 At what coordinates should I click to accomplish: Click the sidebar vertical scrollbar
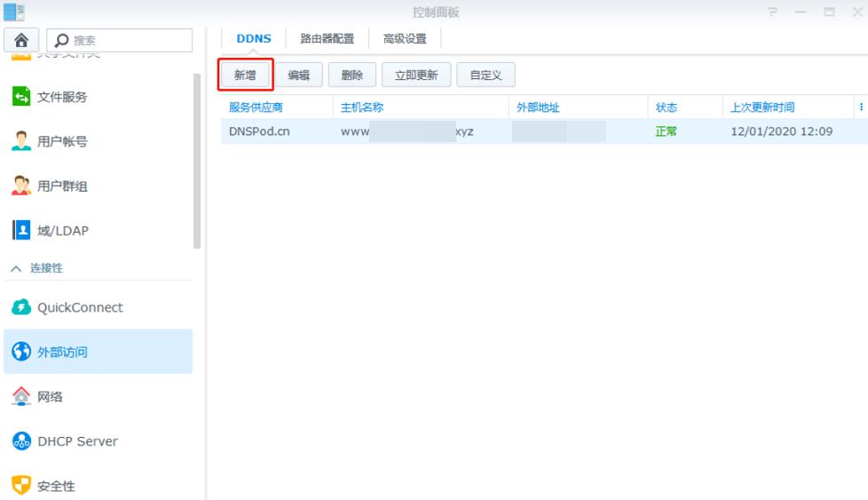pyautogui.click(x=196, y=161)
